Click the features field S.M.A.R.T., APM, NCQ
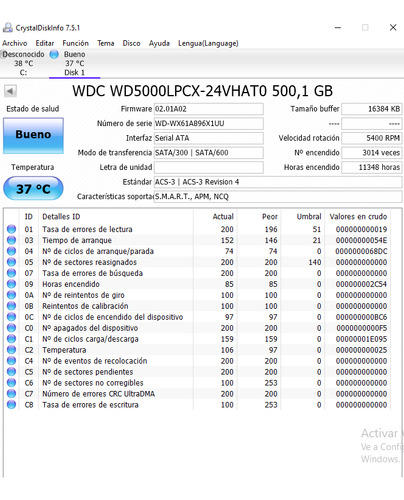 pos(278,197)
